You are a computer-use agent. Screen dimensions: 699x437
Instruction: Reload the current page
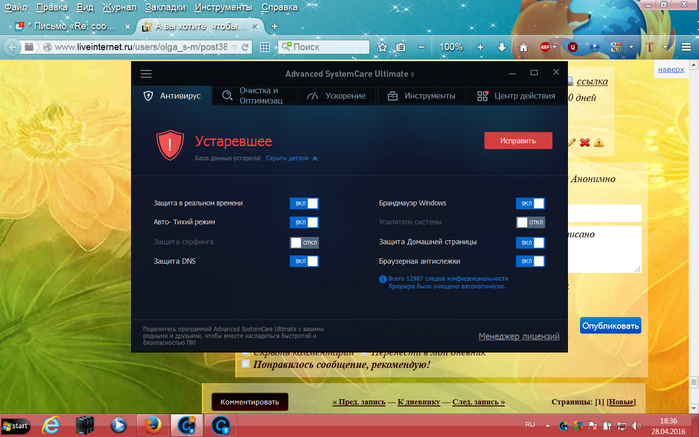point(245,47)
